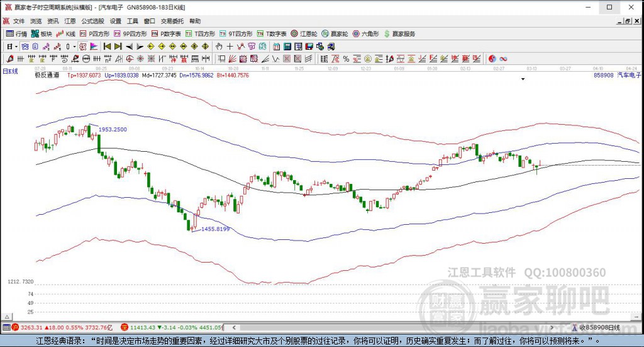Click the Shenzhen index 11413.43 status entry
Image resolution: width=644 pixels, height=347 pixels.
click(x=172, y=327)
